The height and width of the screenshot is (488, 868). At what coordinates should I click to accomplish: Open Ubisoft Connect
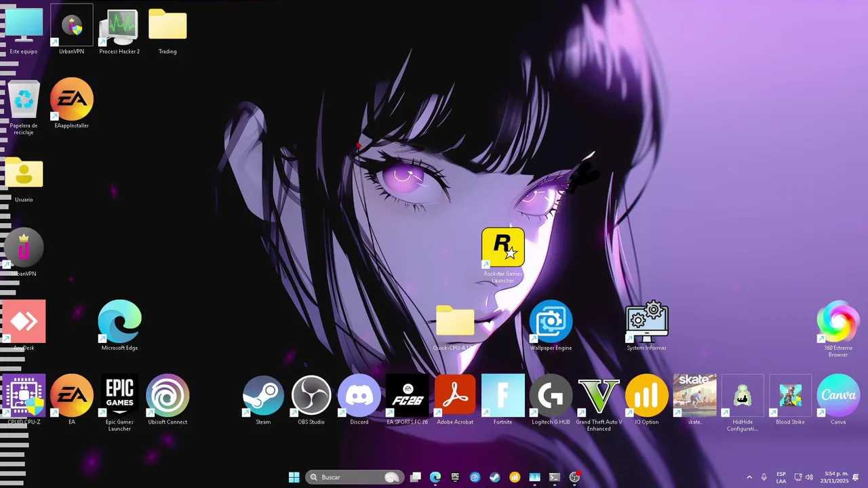167,400
